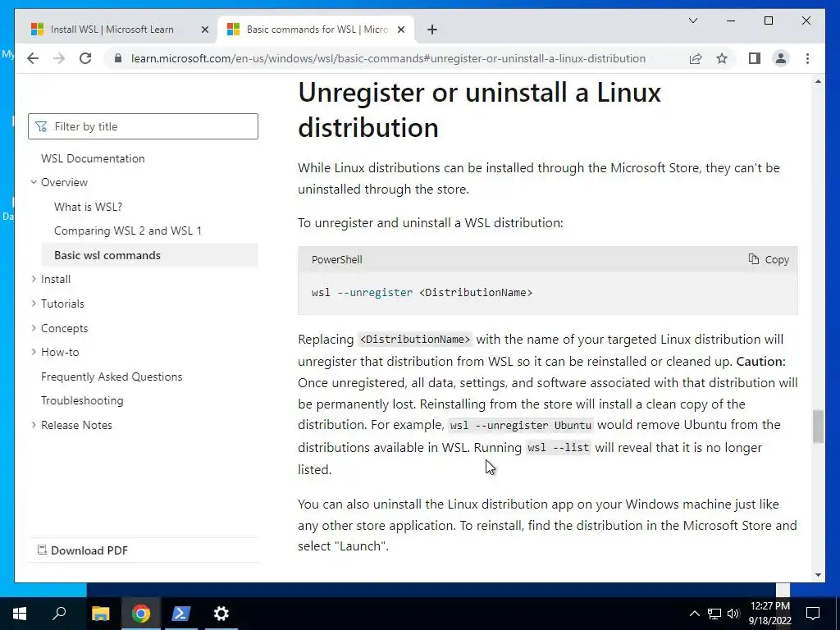Show hidden system tray icons
Viewport: 840px width, 630px height.
[694, 614]
